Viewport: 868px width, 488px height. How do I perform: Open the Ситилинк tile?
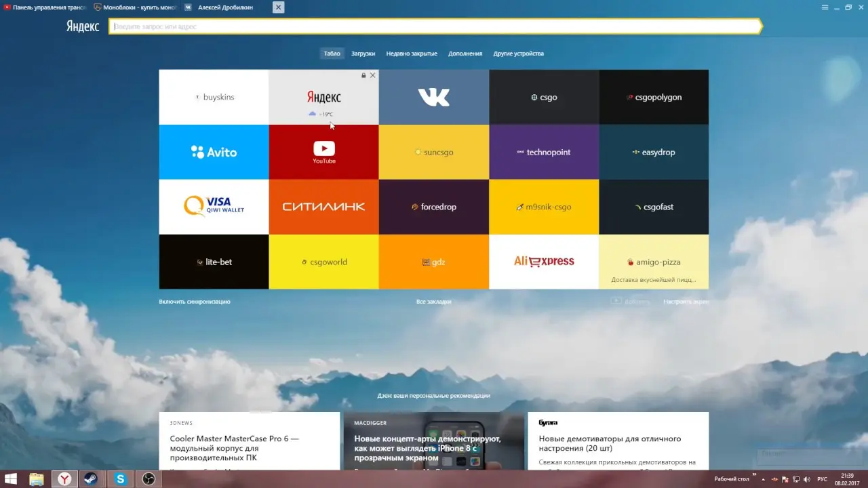click(323, 207)
